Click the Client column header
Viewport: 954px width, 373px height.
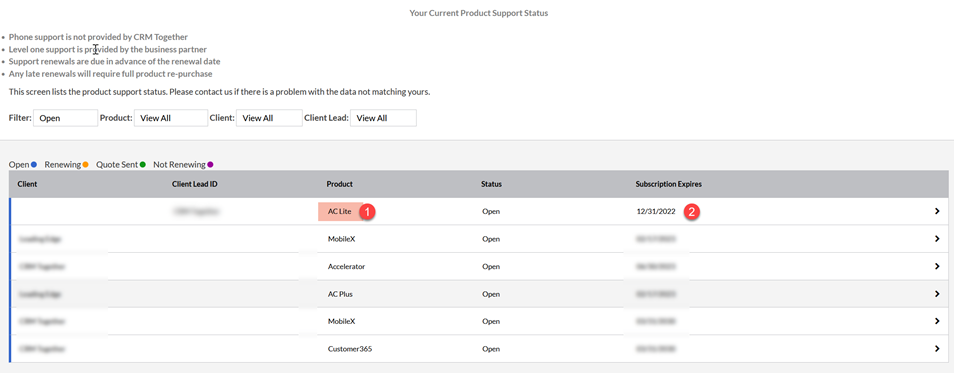tap(28, 184)
